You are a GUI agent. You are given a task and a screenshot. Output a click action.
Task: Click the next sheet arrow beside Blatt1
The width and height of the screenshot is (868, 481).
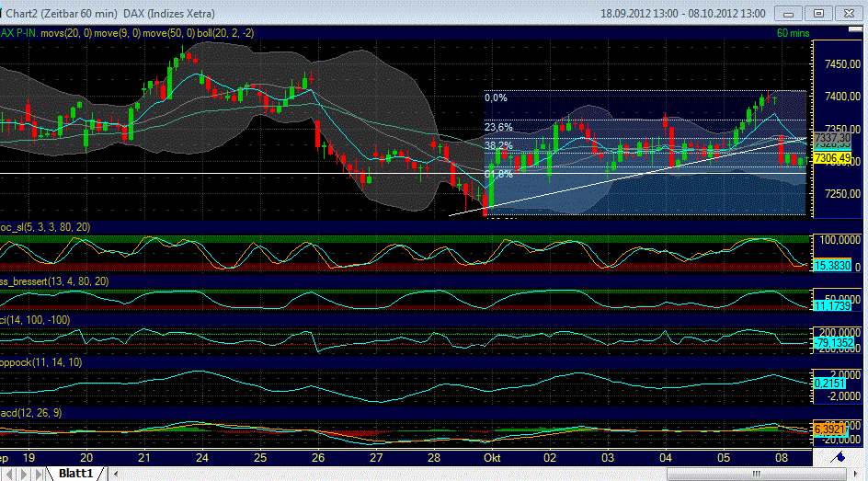point(24,475)
